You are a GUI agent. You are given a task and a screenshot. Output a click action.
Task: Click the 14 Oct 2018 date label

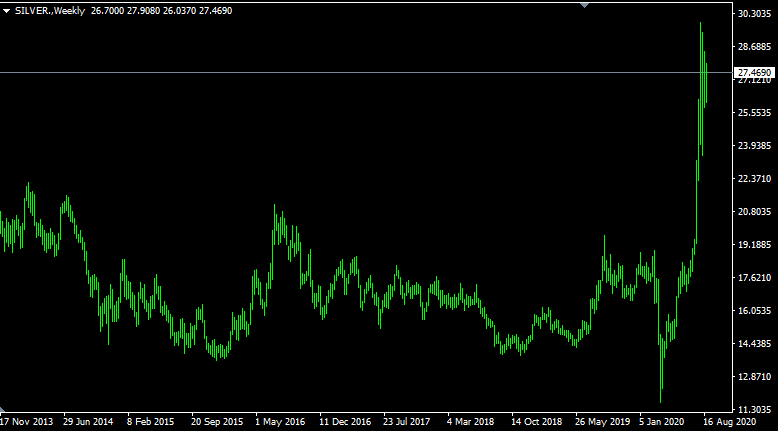point(536,422)
